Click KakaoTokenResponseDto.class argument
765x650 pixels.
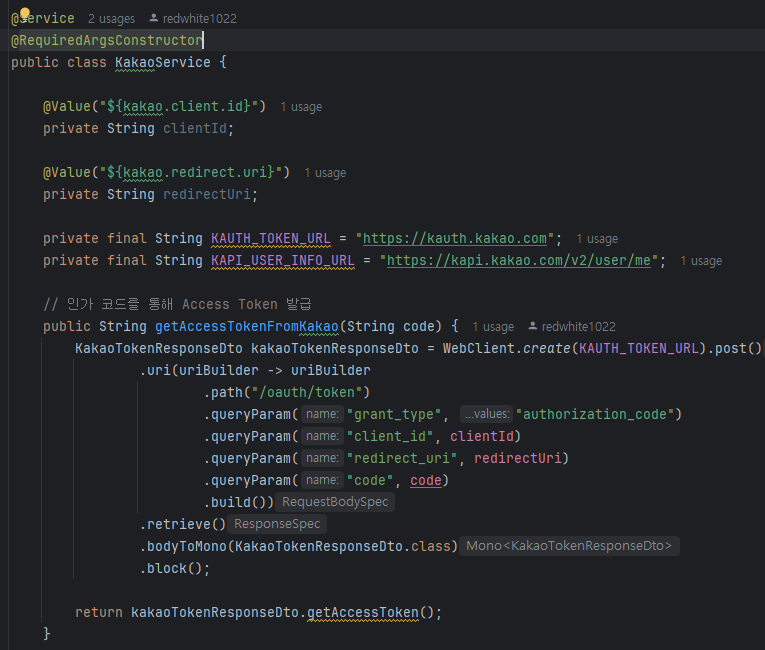coord(342,546)
